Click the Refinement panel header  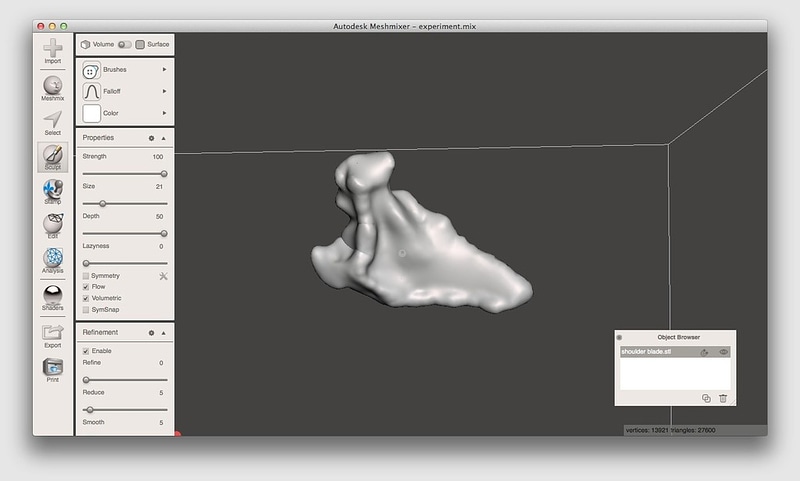click(125, 333)
